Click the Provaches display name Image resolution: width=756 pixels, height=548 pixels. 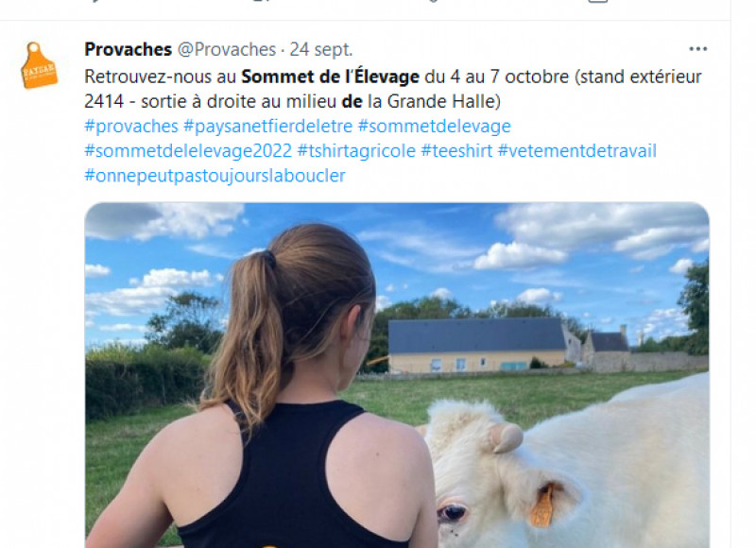128,49
